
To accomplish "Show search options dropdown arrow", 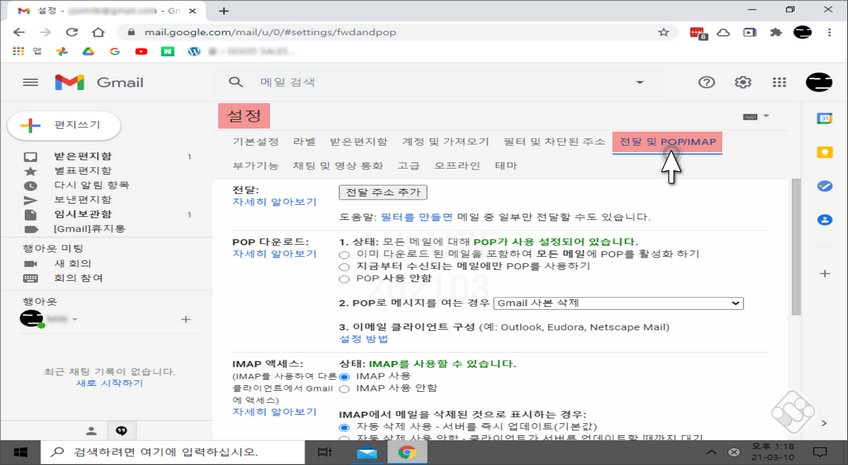I will [x=640, y=83].
